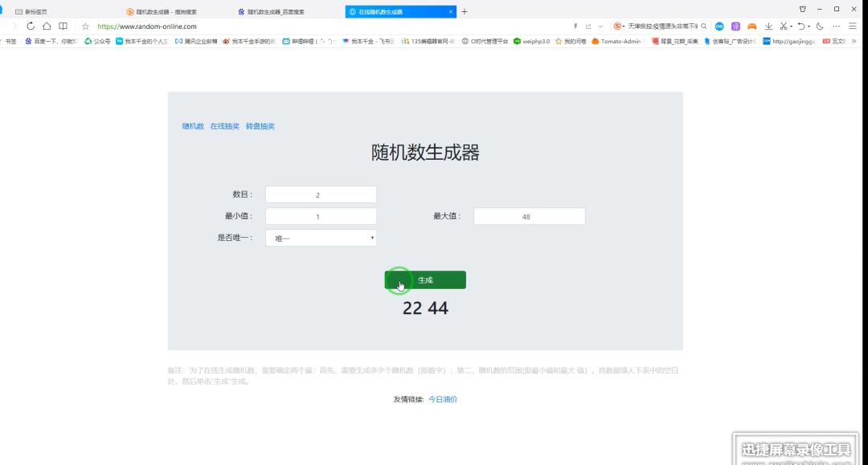Switch to 随机数生成器_百度搜索 tab
The width and height of the screenshot is (868, 465).
275,11
